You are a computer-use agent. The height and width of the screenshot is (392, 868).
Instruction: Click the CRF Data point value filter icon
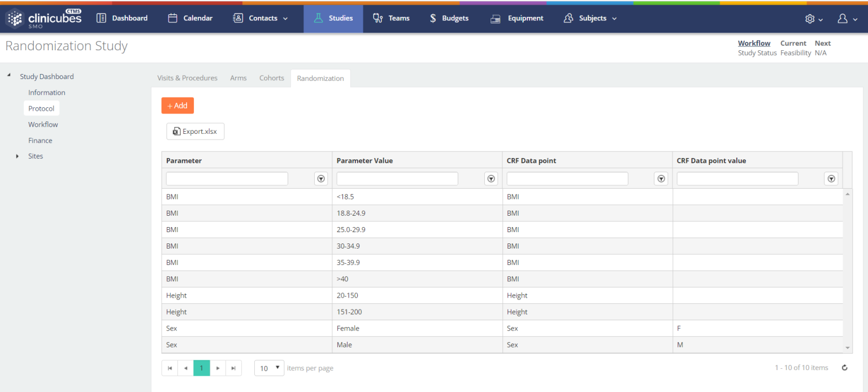[x=831, y=178]
